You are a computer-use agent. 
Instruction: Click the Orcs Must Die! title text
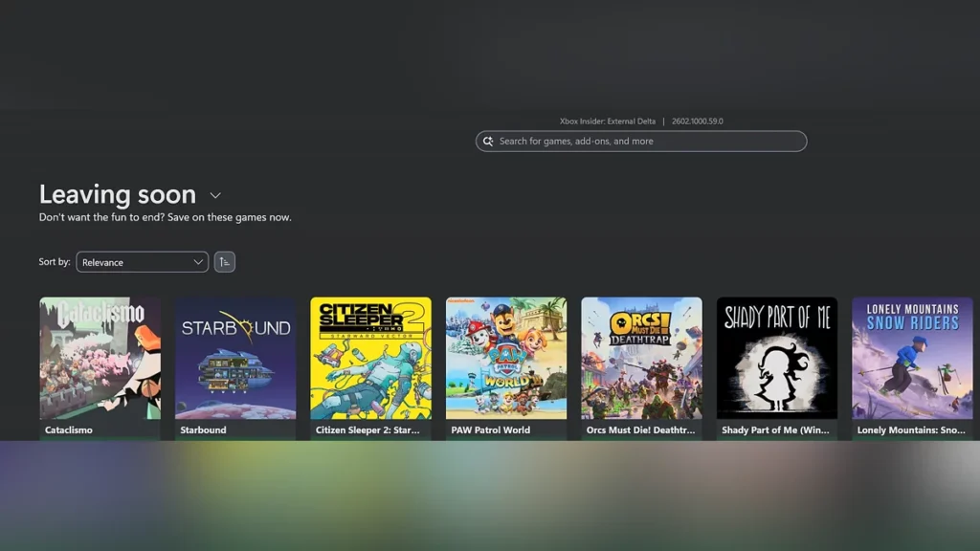[640, 430]
